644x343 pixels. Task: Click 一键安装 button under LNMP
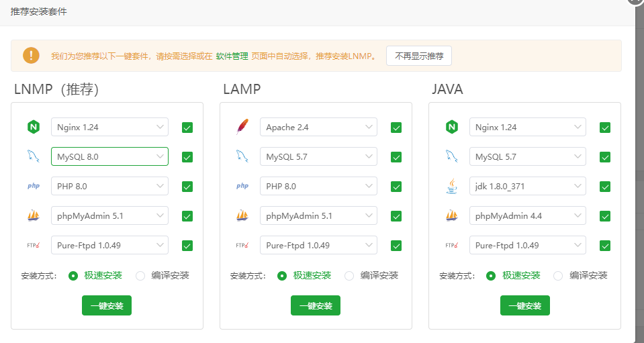click(107, 305)
